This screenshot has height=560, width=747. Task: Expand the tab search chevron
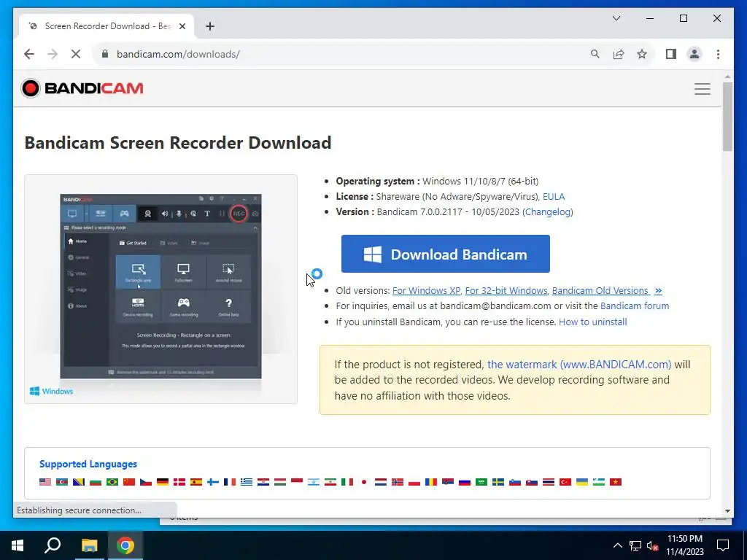[x=616, y=18]
